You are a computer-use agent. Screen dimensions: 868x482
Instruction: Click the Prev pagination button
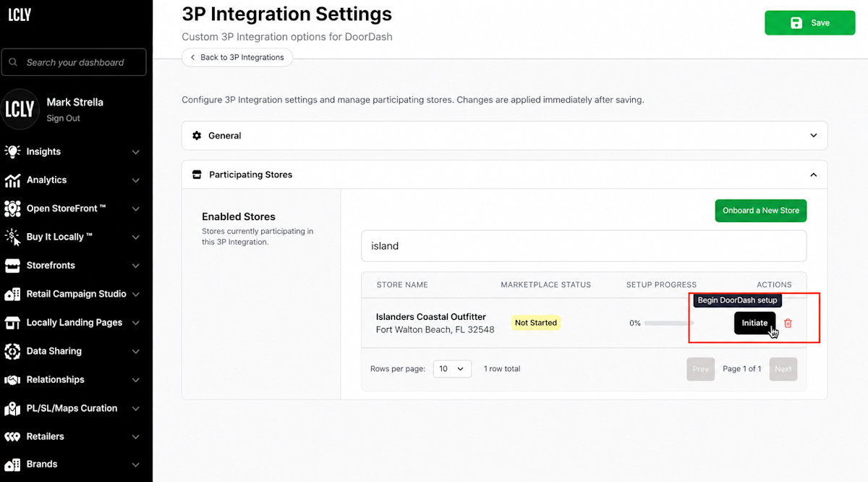[700, 369]
